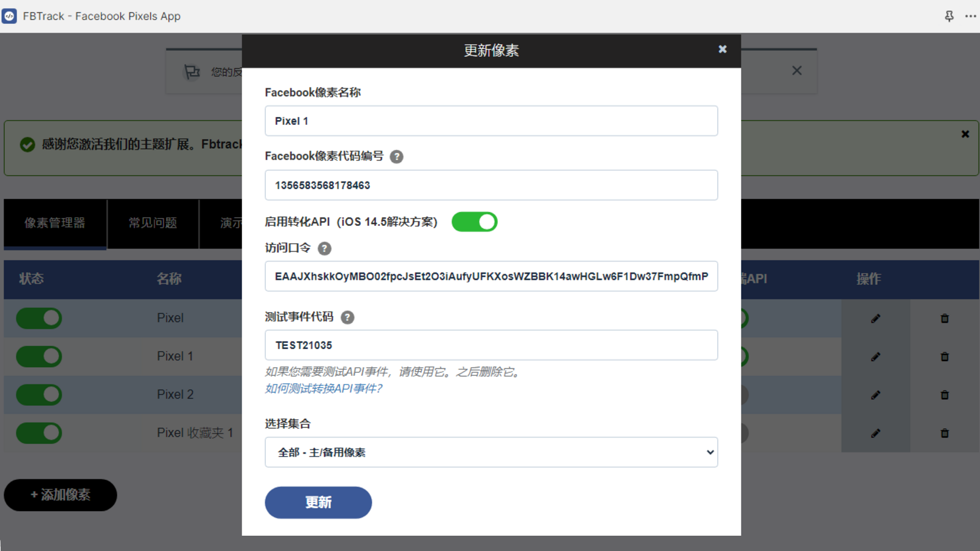This screenshot has height=551, width=980.
Task: Click the +添加像素 button
Action: (x=61, y=495)
